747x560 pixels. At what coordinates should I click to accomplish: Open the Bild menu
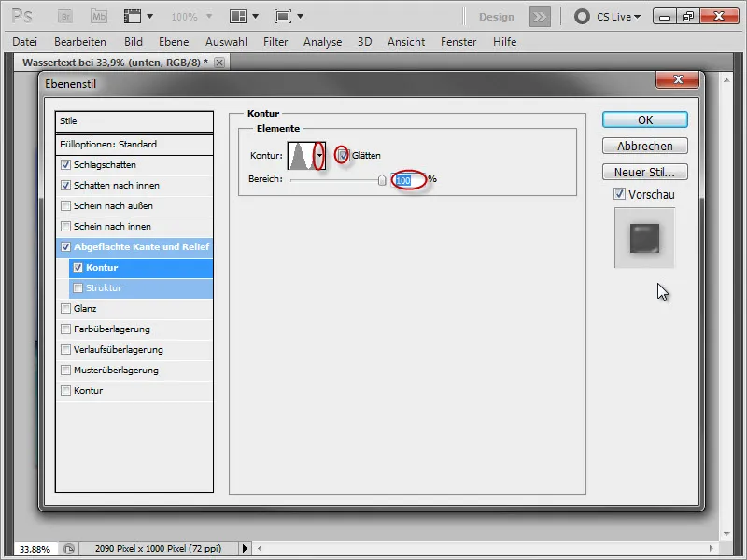tap(134, 42)
